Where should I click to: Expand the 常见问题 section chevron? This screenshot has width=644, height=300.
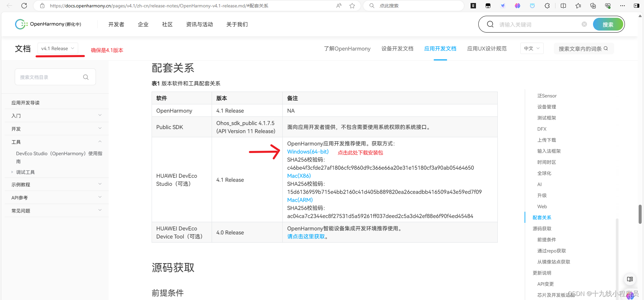click(100, 210)
